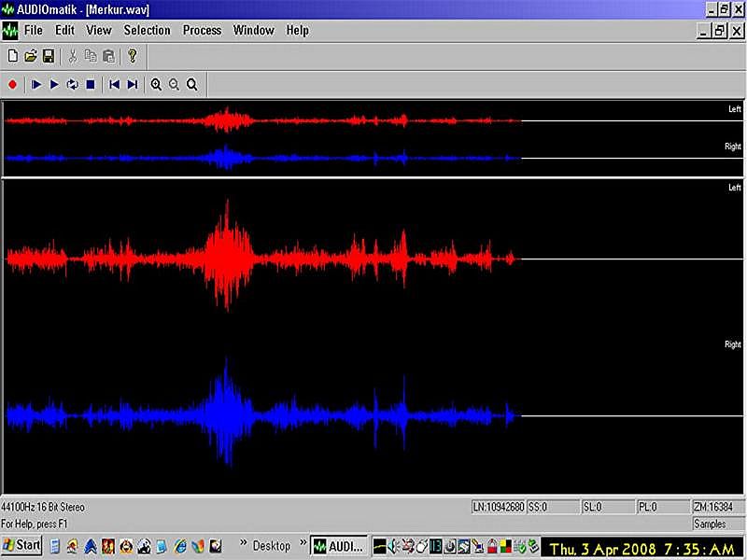Click the Help question mark icon
This screenshot has height=560, width=747.
[x=133, y=56]
